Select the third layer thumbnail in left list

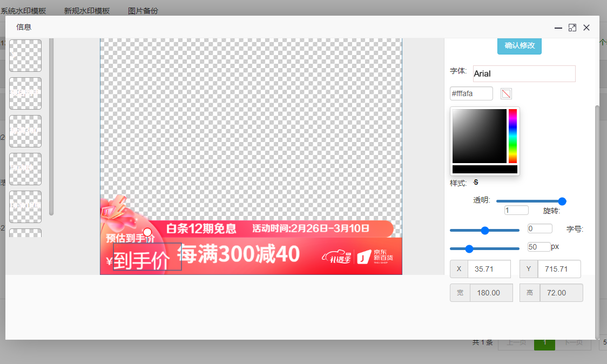point(25,131)
